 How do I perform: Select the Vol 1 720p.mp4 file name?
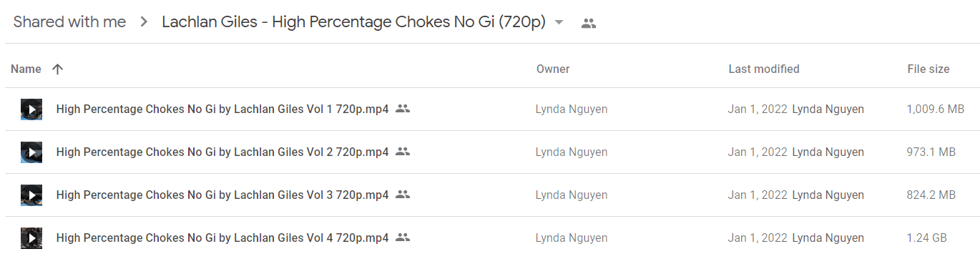point(222,109)
